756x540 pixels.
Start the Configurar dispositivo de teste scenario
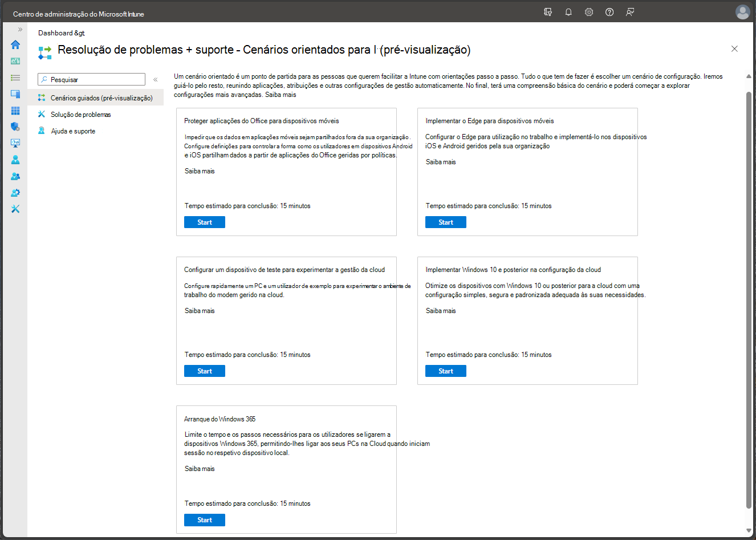(x=205, y=371)
